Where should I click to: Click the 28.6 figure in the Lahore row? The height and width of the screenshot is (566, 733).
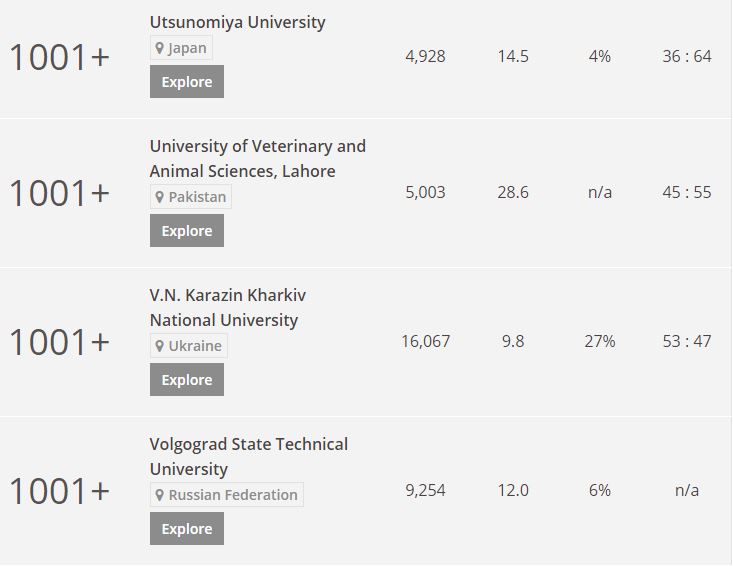[513, 192]
